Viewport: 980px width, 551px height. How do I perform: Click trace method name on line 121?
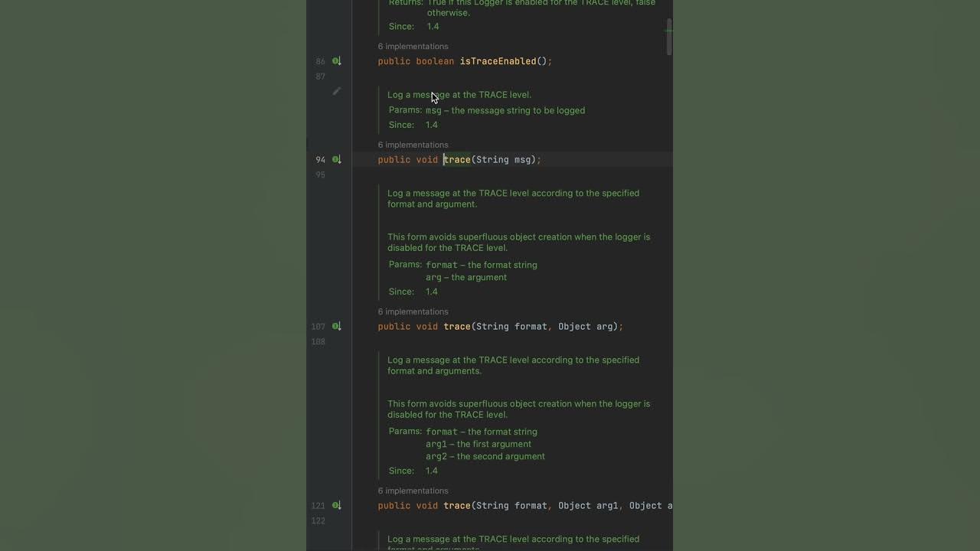(x=457, y=505)
